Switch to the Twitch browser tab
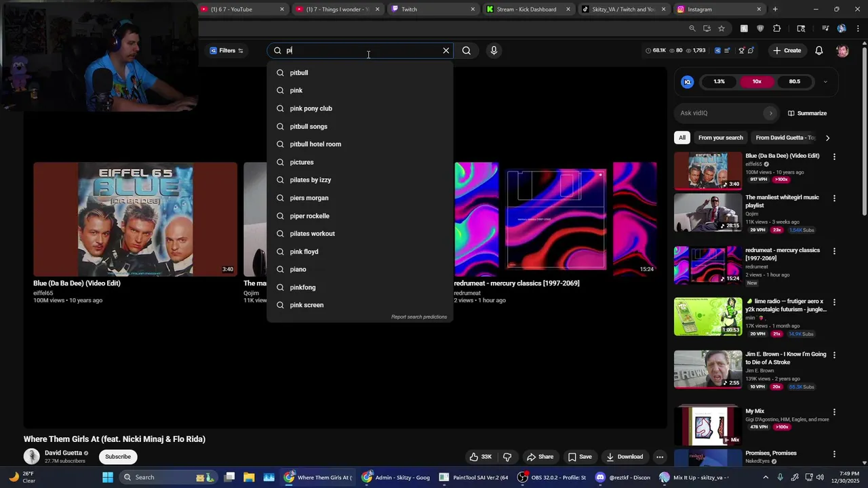The height and width of the screenshot is (488, 868). pos(433,9)
